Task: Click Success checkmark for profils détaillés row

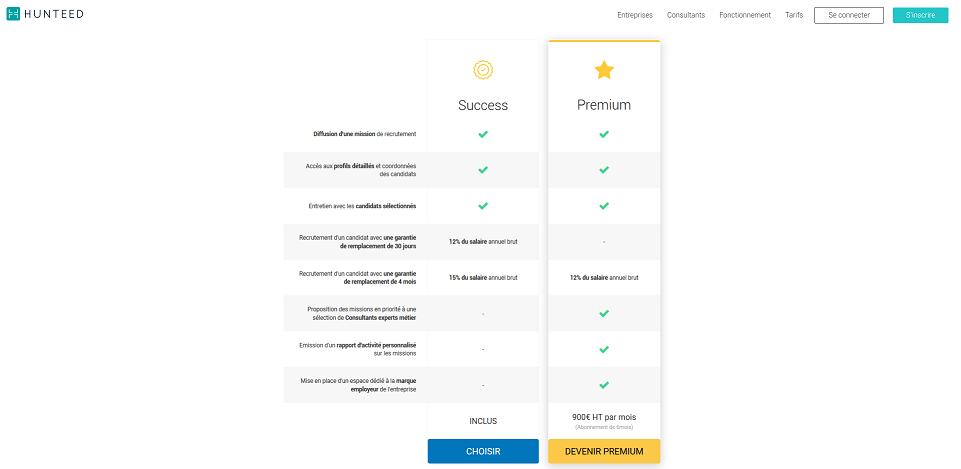Action: pos(483,170)
